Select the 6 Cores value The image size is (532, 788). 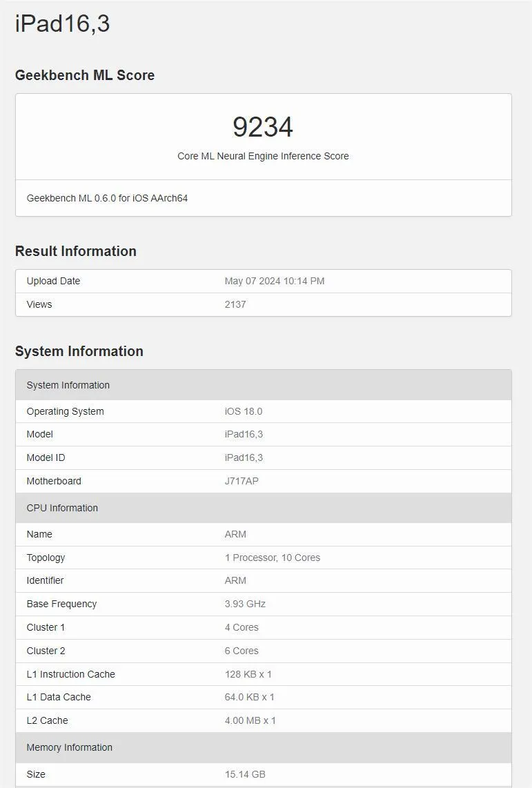tap(242, 651)
